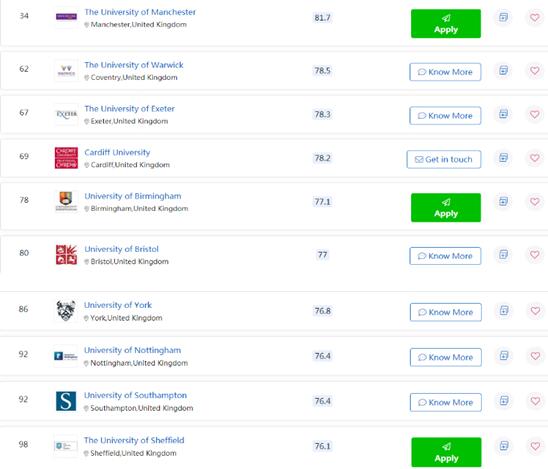Click heart icon for University of York
Image resolution: width=548 pixels, height=469 pixels.
[x=535, y=310]
